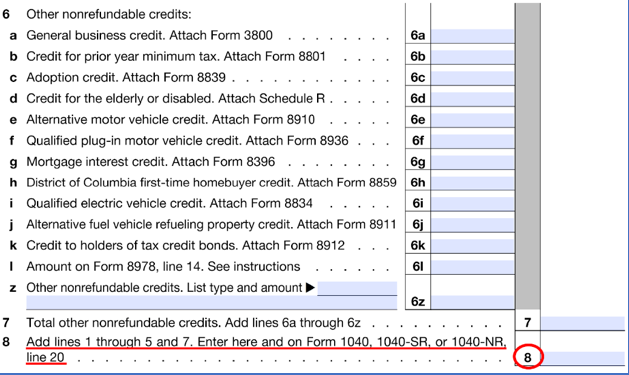
Task: Click the 6c Adoption credit amount field
Action: coord(473,78)
